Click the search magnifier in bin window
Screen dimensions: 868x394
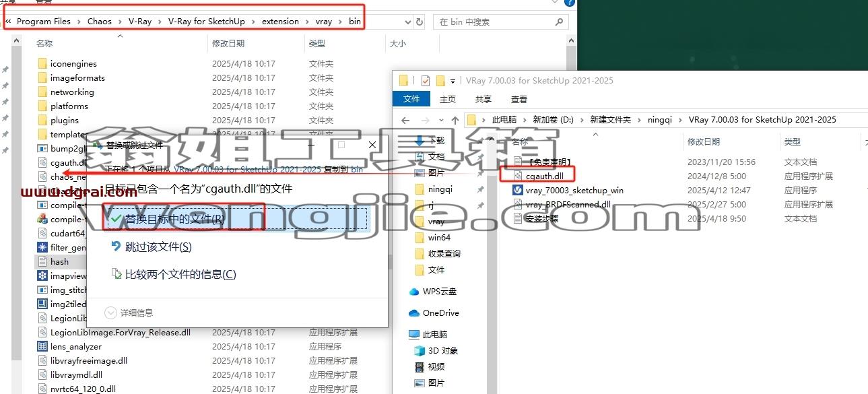(560, 22)
